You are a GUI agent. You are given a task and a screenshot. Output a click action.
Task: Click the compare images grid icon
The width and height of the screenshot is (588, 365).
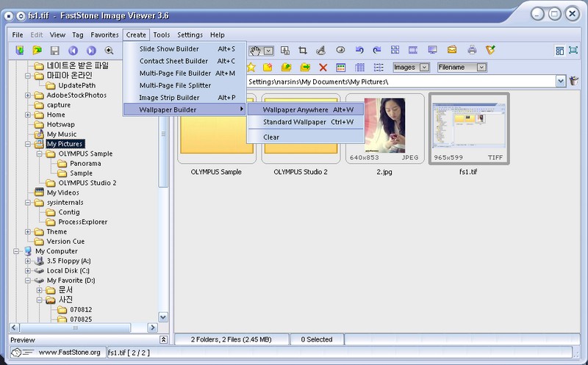(x=395, y=50)
